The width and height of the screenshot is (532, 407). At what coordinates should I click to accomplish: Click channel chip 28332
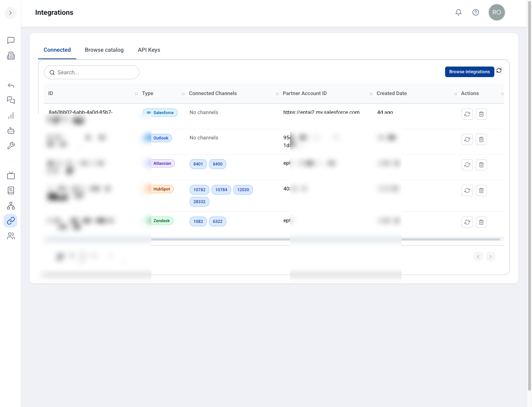[x=199, y=202]
